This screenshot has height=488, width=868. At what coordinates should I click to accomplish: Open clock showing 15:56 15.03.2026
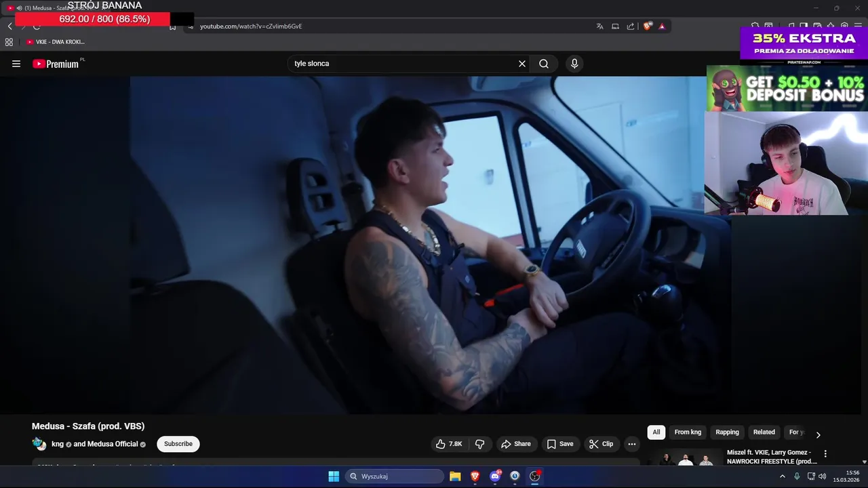pos(846,476)
